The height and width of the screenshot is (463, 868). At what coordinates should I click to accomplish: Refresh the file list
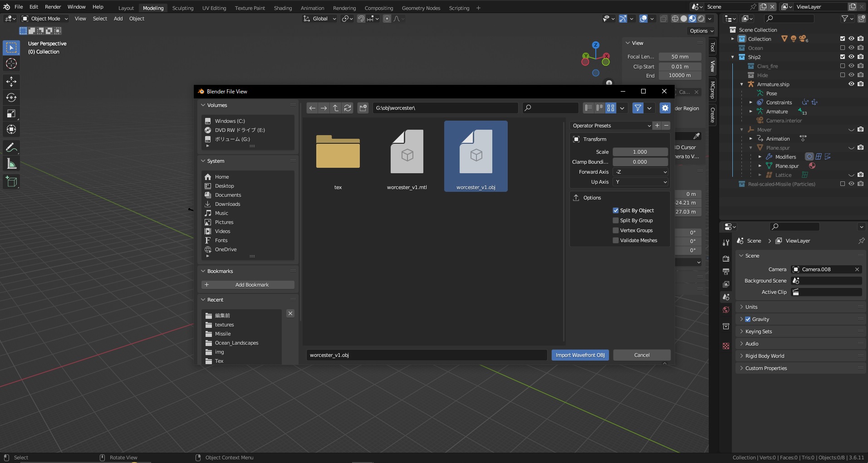click(x=348, y=108)
